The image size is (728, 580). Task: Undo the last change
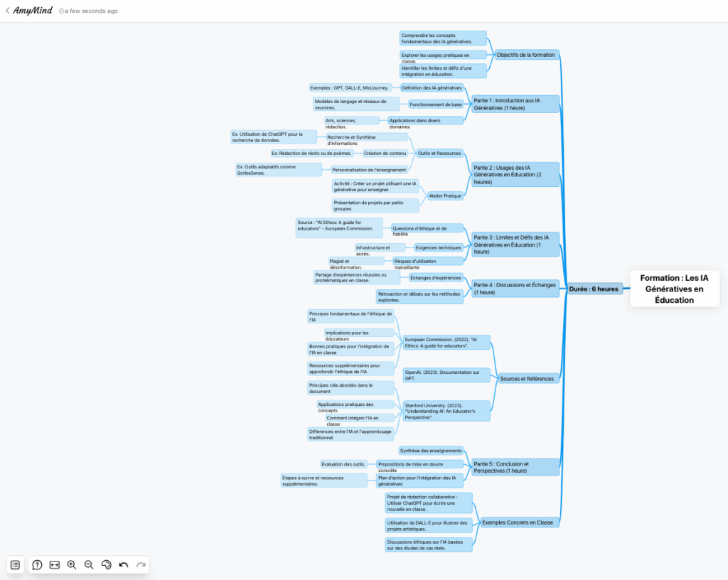tap(124, 564)
